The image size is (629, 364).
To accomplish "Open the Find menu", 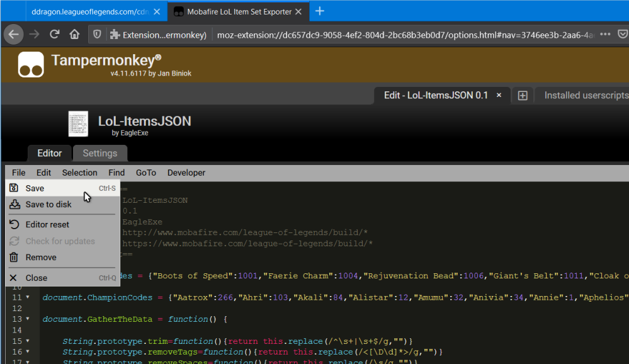I will point(116,173).
